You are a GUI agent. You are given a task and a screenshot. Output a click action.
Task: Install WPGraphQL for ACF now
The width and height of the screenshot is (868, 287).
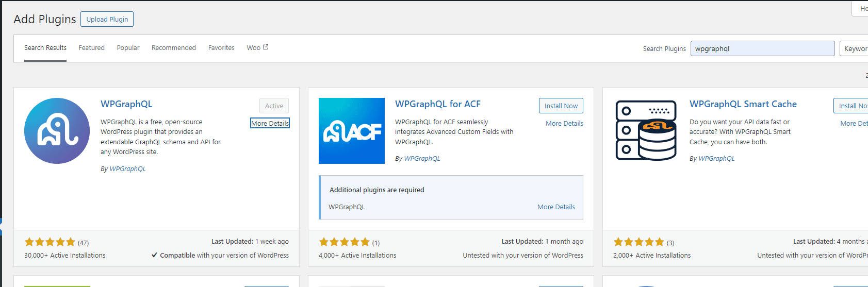(x=561, y=106)
